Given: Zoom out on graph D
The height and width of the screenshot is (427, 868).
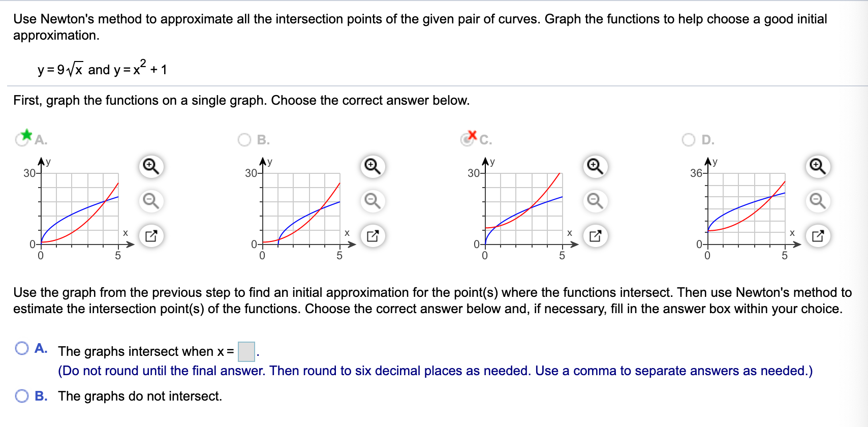Looking at the screenshot, I should [x=818, y=201].
